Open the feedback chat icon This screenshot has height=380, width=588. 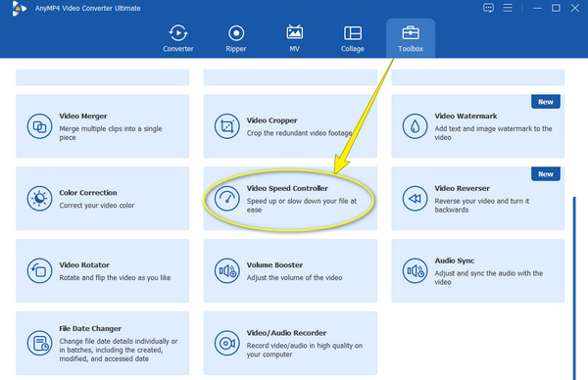[x=488, y=8]
